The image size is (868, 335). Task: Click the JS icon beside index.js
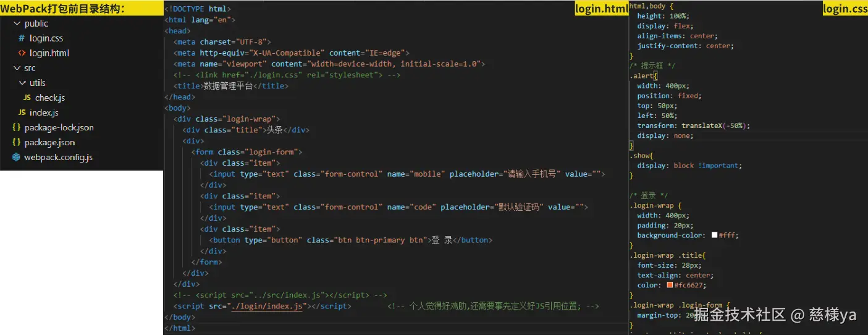coord(22,112)
